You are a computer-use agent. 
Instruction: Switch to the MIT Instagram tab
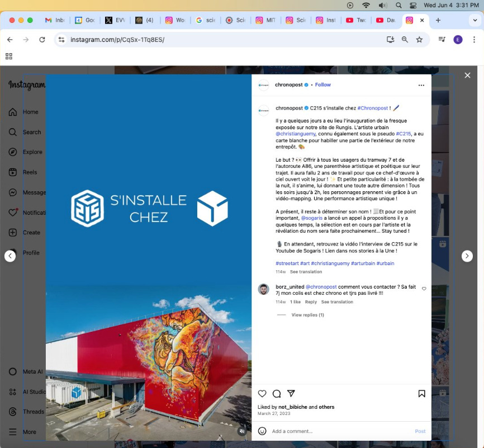click(266, 20)
